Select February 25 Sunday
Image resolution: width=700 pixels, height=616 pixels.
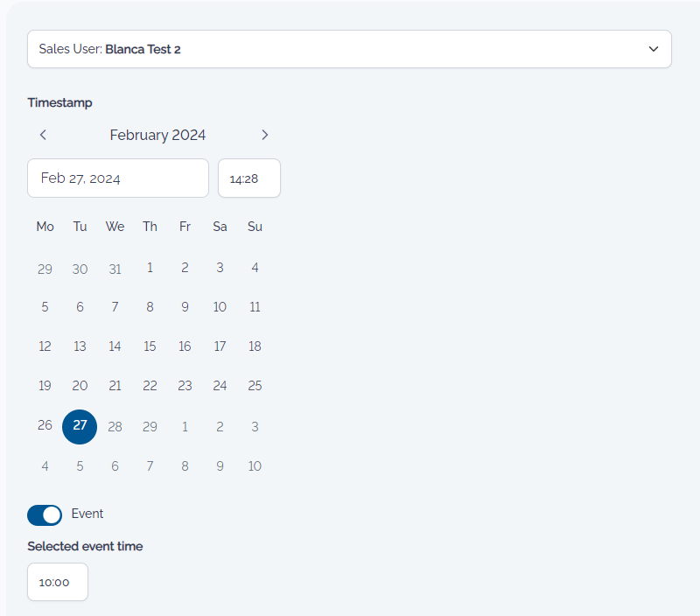click(255, 386)
